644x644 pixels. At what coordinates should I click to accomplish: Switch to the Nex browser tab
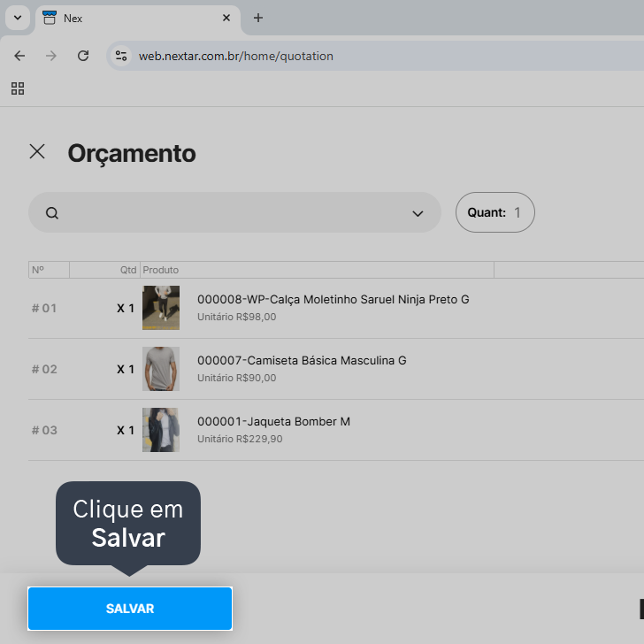tap(138, 18)
